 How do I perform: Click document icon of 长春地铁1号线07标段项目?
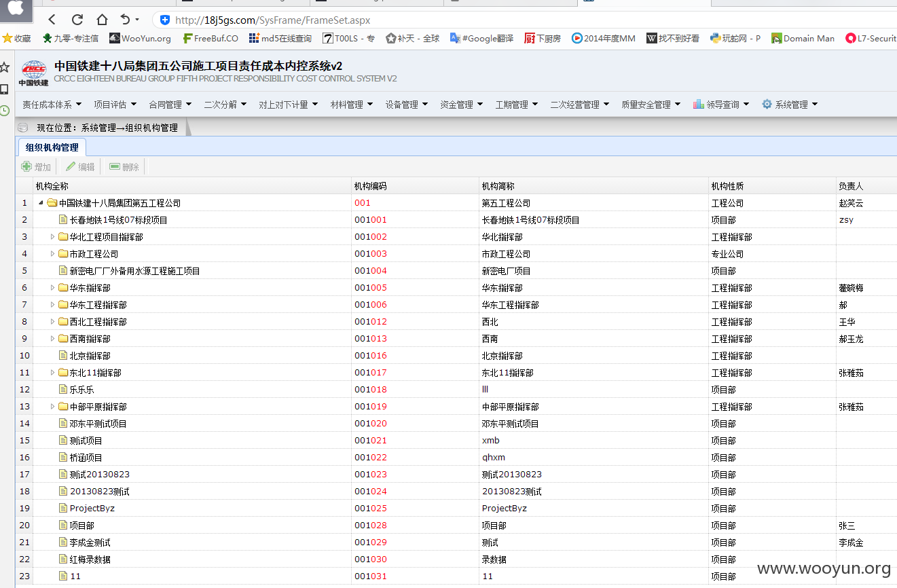pyautogui.click(x=63, y=220)
